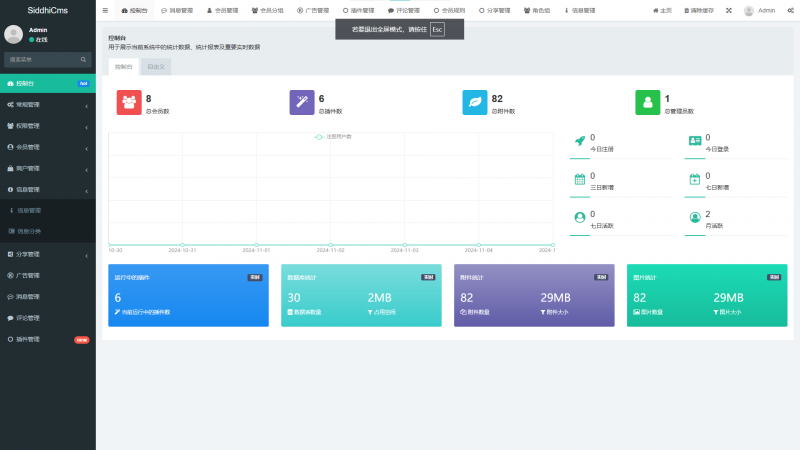
Task: Toggle the sidebar hamburger menu
Action: pos(105,10)
